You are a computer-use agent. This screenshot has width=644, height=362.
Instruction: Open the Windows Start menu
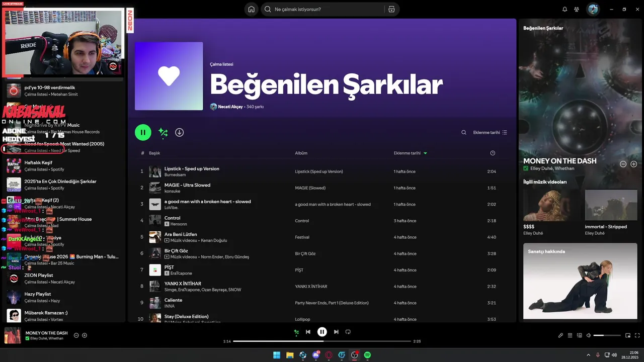pyautogui.click(x=277, y=355)
